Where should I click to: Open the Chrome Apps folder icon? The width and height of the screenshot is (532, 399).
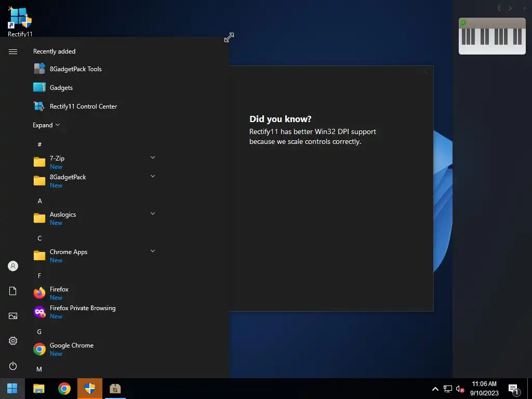[x=39, y=256]
